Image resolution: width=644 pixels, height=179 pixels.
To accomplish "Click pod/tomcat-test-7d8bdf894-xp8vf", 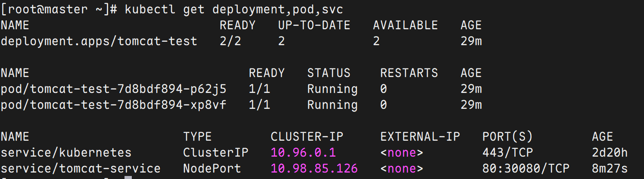I will pos(113,105).
